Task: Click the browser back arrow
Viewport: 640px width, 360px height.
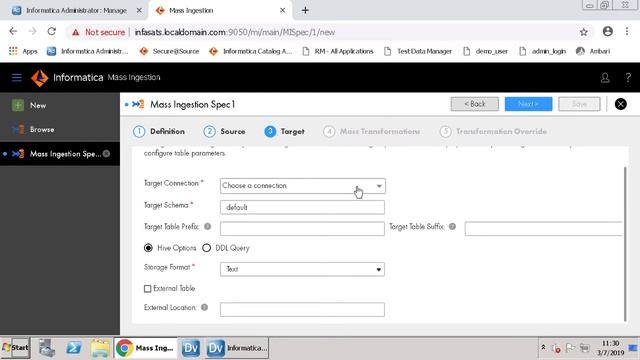Action: coord(13,31)
